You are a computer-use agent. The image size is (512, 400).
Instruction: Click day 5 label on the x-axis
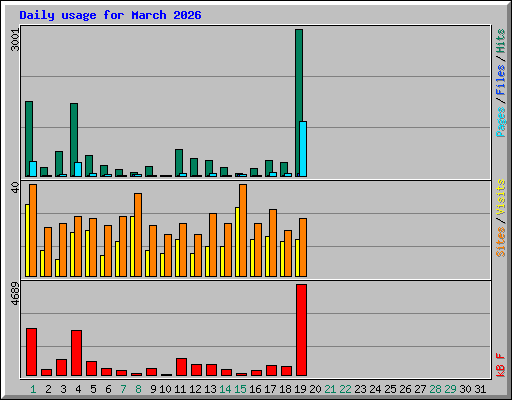click(x=93, y=389)
